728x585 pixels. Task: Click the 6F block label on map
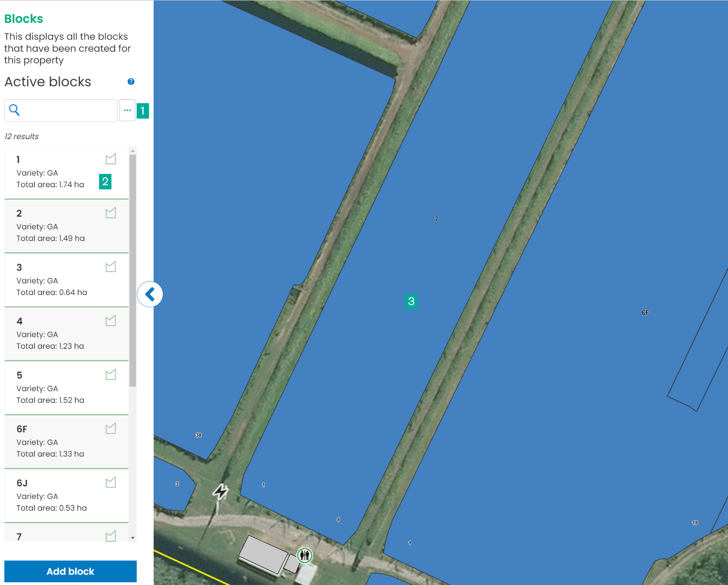pyautogui.click(x=645, y=313)
